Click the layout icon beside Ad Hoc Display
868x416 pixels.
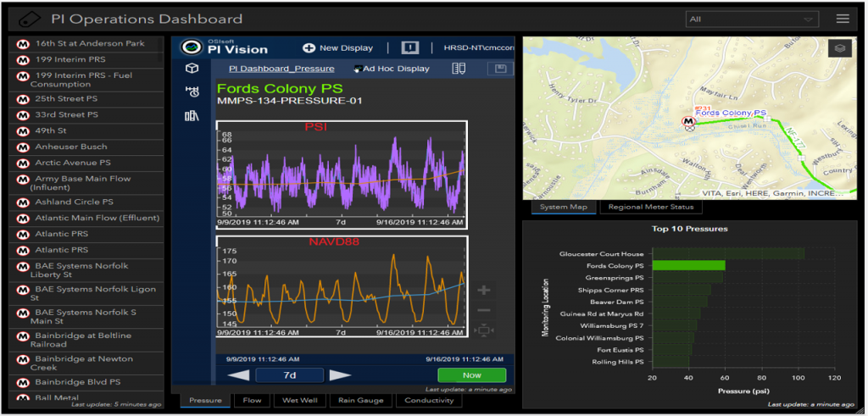[x=459, y=69]
